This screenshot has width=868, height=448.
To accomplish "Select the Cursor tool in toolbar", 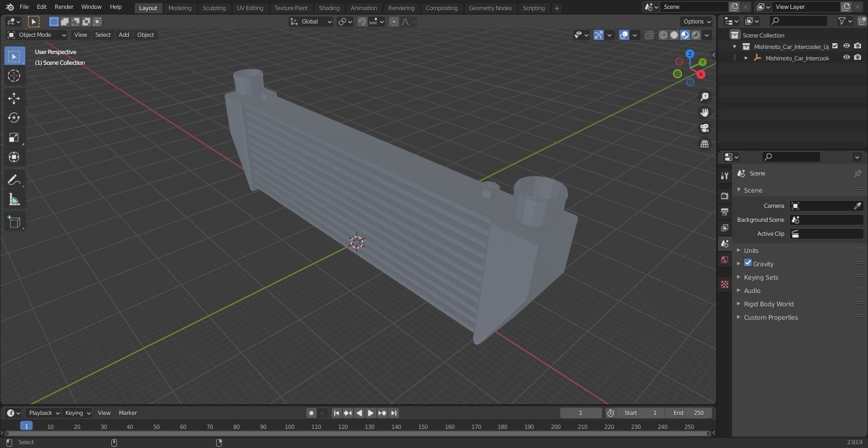I will 14,76.
